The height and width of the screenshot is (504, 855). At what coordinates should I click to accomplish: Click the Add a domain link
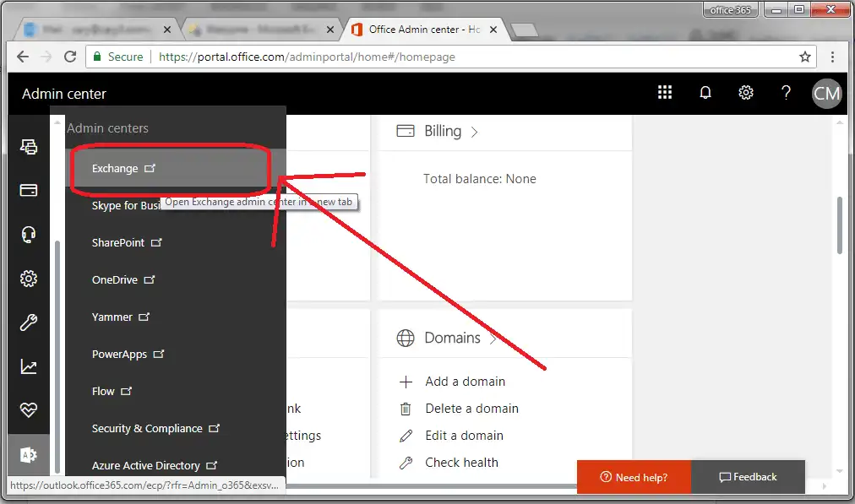465,382
